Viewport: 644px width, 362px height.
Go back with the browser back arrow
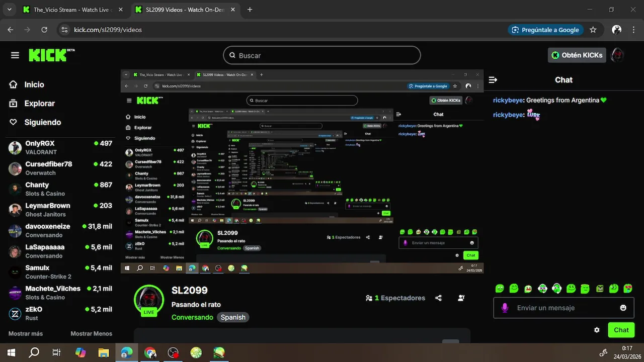11,30
